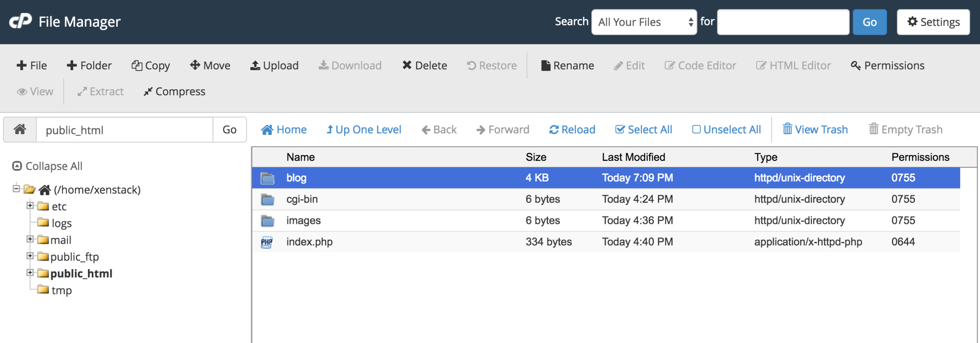Toggle Collapse All in folder tree
Screen dimensions: 980x343
[x=47, y=166]
